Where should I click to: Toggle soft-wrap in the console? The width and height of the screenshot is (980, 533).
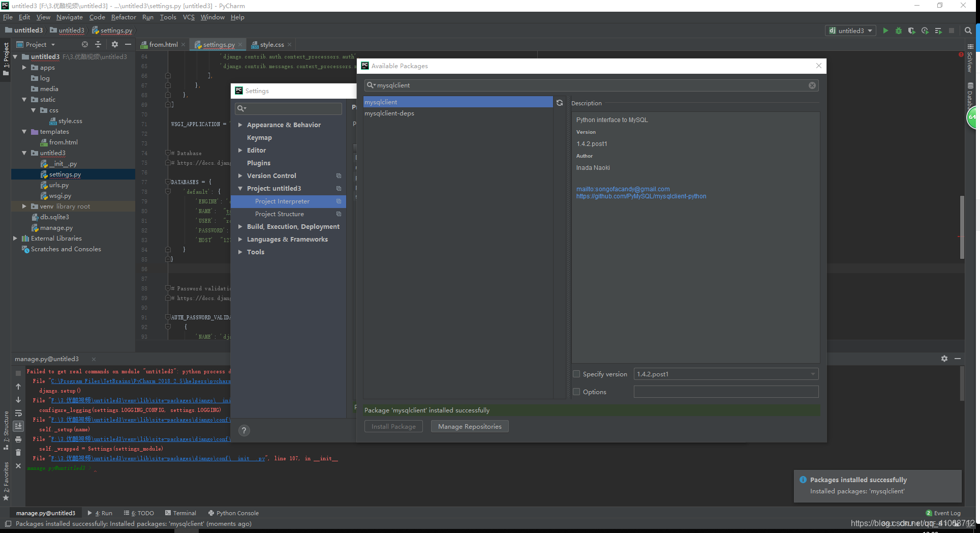click(x=18, y=413)
